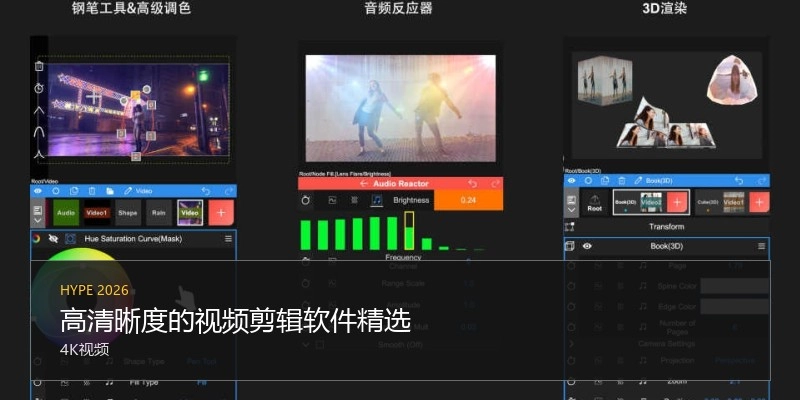Redo in the Book(3D) toolbar
This screenshot has width=800, height=400.
[x=762, y=181]
